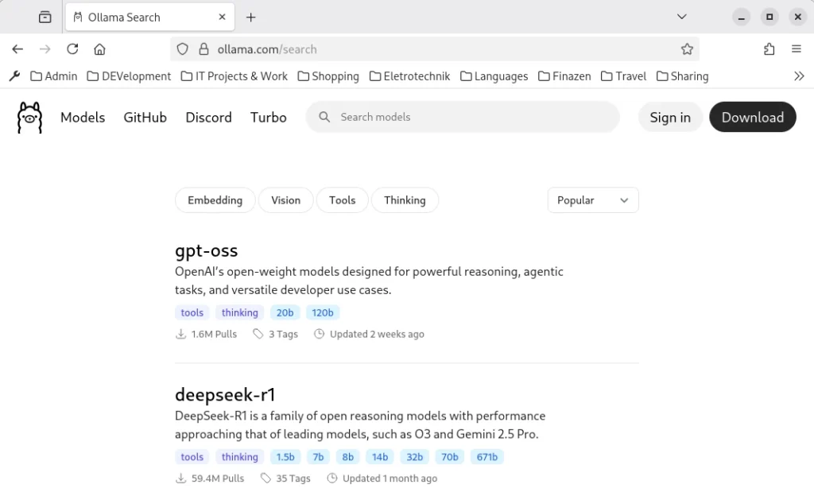The image size is (814, 504).
Task: Click the ollama.com/search address bar
Action: coord(435,48)
